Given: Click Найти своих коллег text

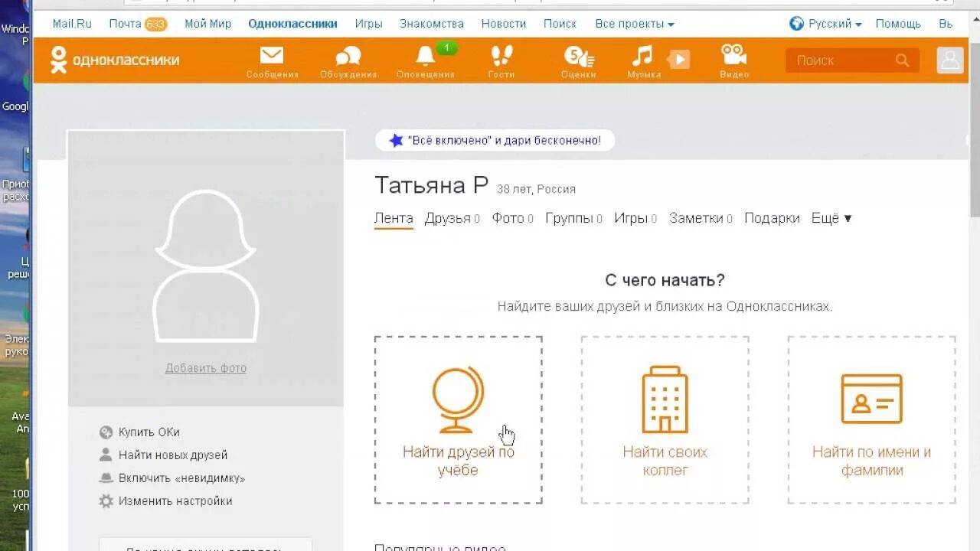Looking at the screenshot, I should pyautogui.click(x=665, y=461).
